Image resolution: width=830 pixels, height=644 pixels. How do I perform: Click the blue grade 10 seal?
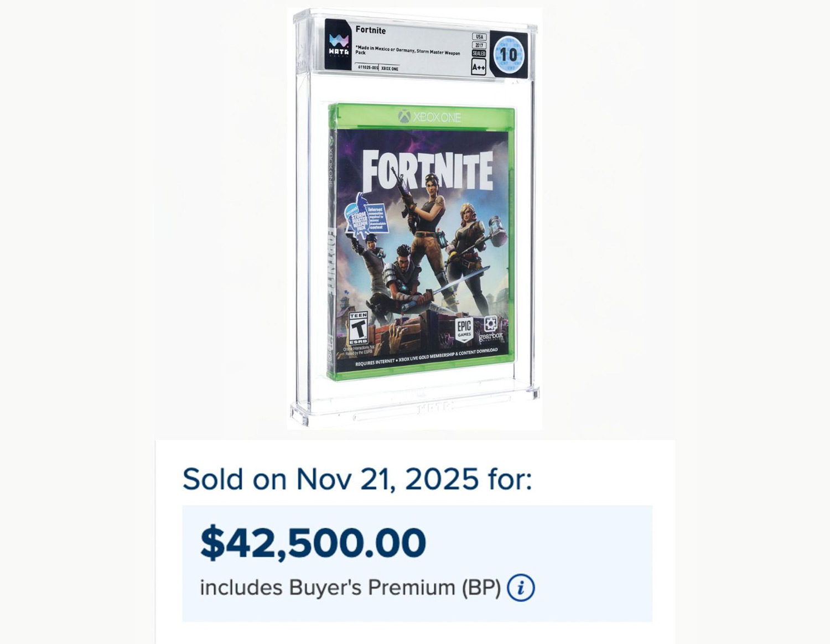coord(508,54)
